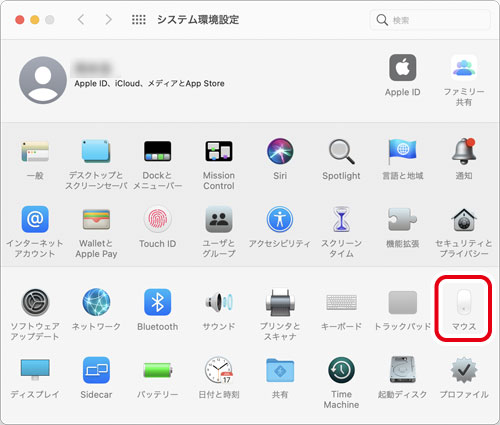Show all preferences with grid button

point(139,20)
